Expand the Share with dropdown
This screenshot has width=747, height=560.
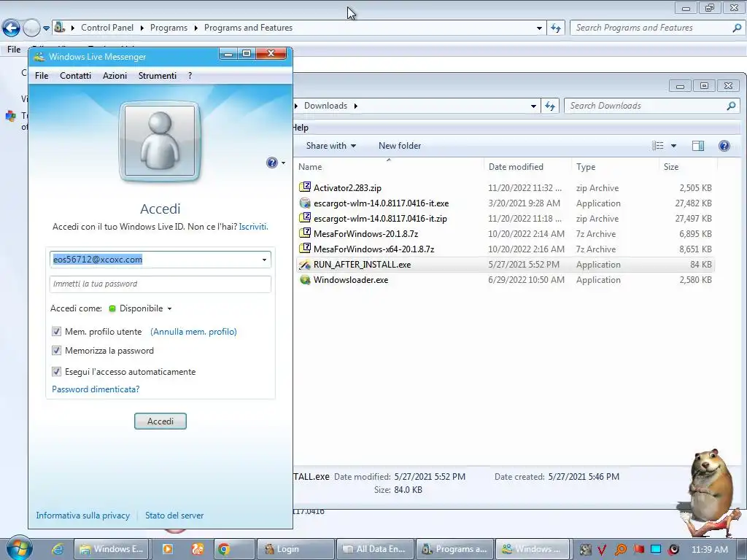tap(354, 146)
